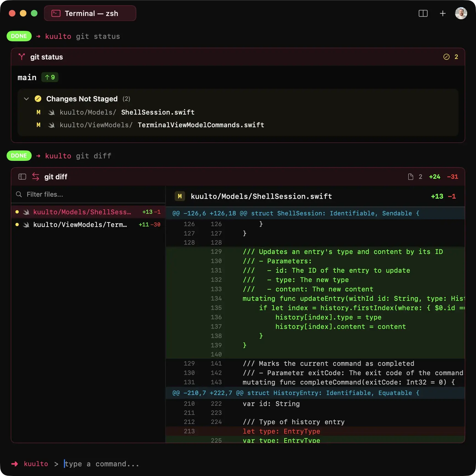Screen dimensions: 476x476
Task: Click the split pane icon in title bar
Action: 423,13
